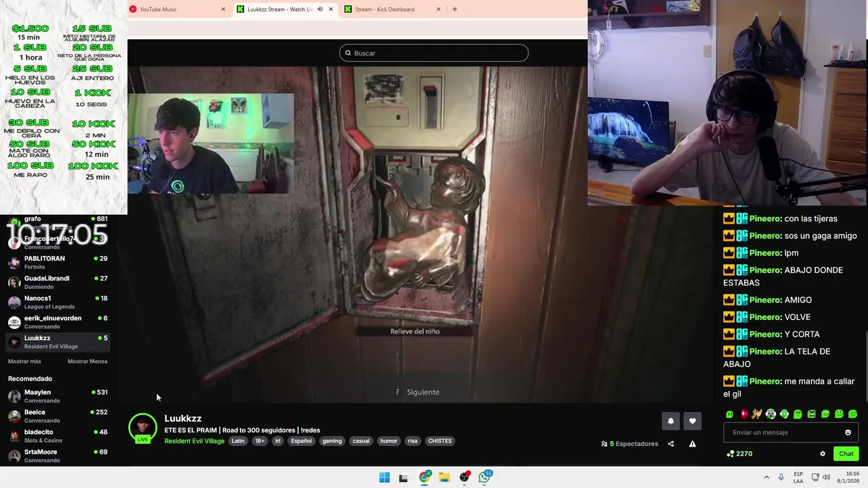The height and width of the screenshot is (488, 868).
Task: Open GuadaLibrandi channel in the sidebar
Action: coord(58,282)
